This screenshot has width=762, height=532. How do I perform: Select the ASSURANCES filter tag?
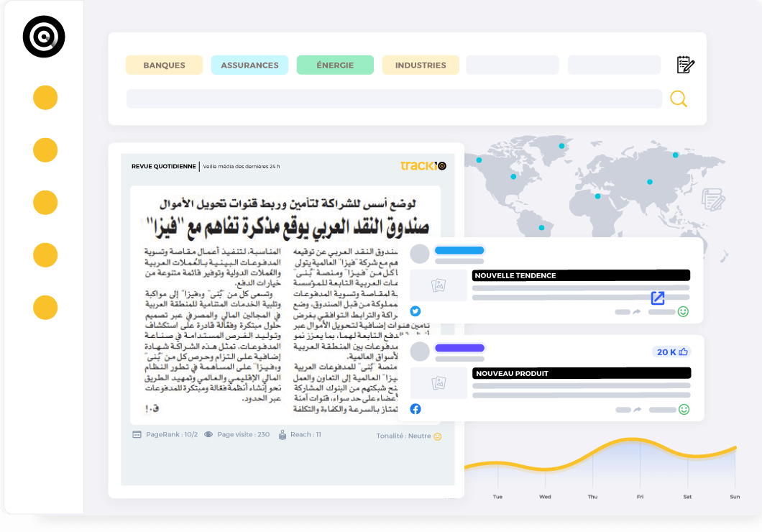[249, 65]
